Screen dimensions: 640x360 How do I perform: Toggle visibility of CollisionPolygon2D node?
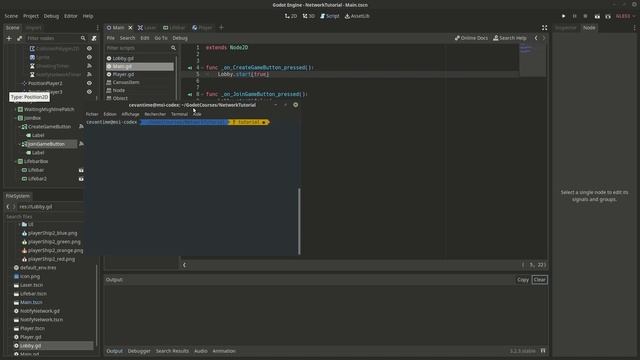point(89,48)
